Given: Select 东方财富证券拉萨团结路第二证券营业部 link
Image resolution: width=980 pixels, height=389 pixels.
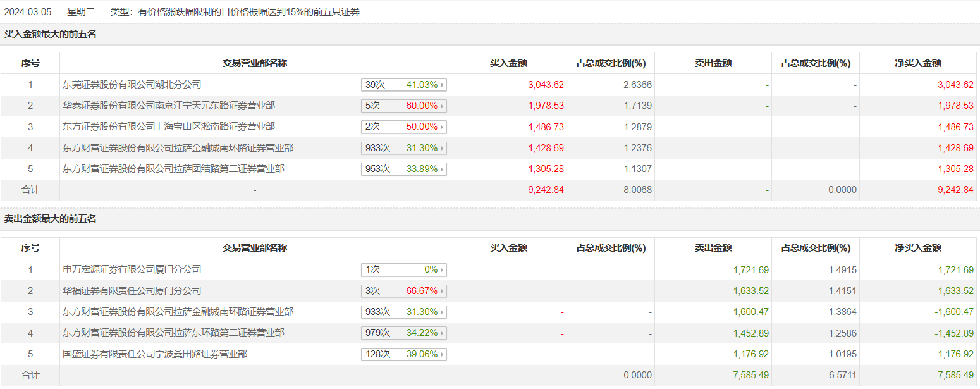Looking at the screenshot, I should pyautogui.click(x=173, y=169).
